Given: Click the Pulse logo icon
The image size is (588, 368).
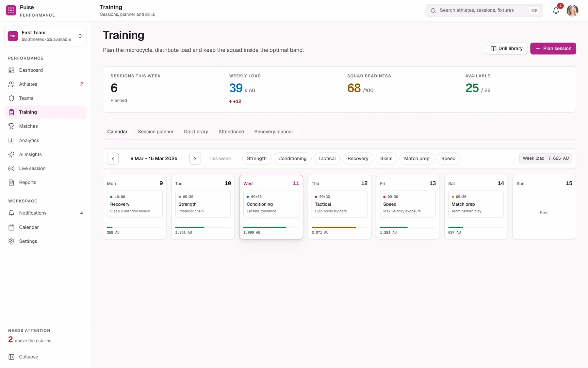Looking at the screenshot, I should point(11,10).
